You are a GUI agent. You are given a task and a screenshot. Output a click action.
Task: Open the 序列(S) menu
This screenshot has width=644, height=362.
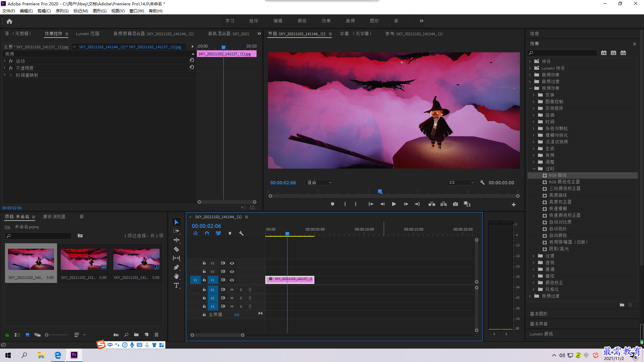coord(62,11)
